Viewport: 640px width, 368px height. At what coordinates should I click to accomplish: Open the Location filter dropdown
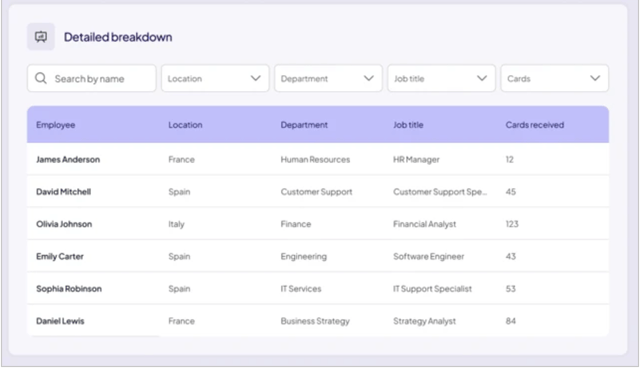[x=215, y=78]
